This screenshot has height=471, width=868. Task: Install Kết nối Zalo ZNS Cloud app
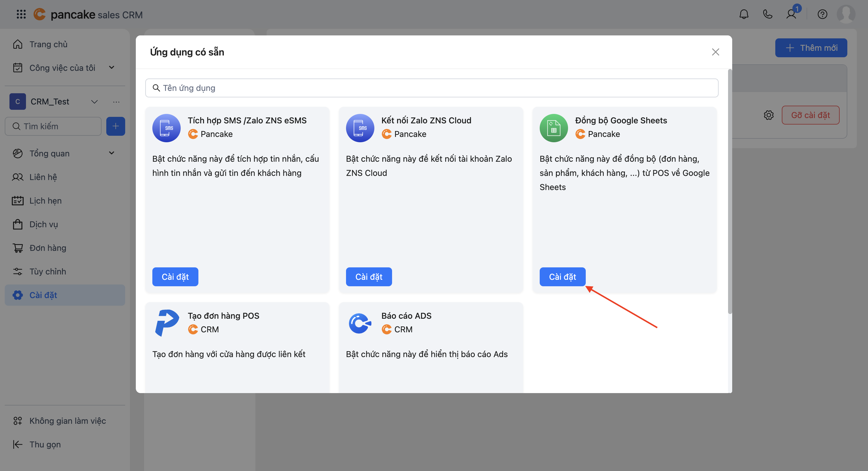tap(369, 277)
